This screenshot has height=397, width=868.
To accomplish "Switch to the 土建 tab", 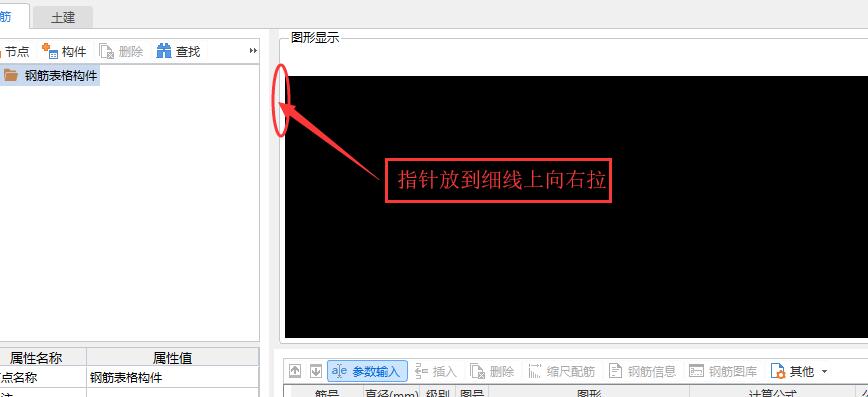I will pos(63,17).
